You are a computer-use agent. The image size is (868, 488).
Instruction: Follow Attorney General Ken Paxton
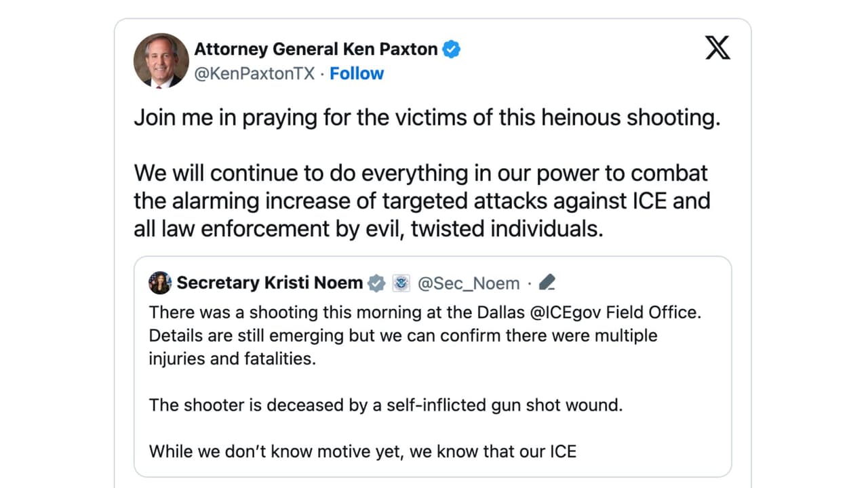(357, 73)
